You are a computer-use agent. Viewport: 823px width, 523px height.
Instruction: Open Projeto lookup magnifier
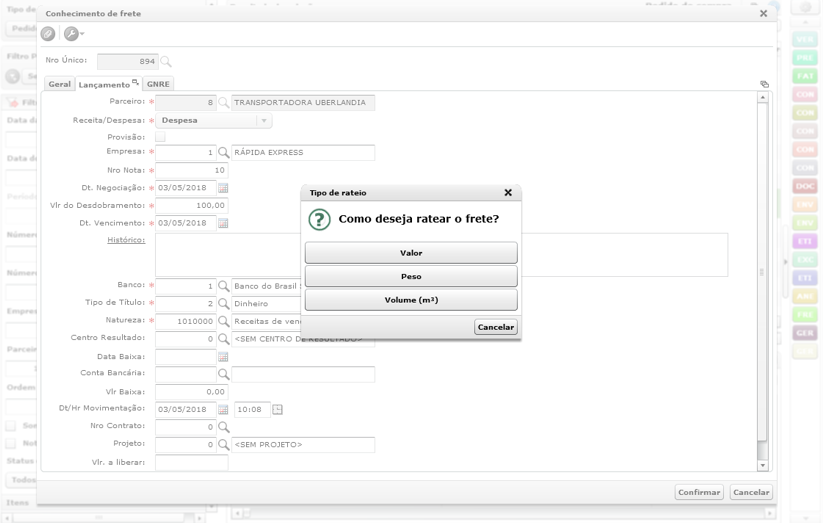224,445
